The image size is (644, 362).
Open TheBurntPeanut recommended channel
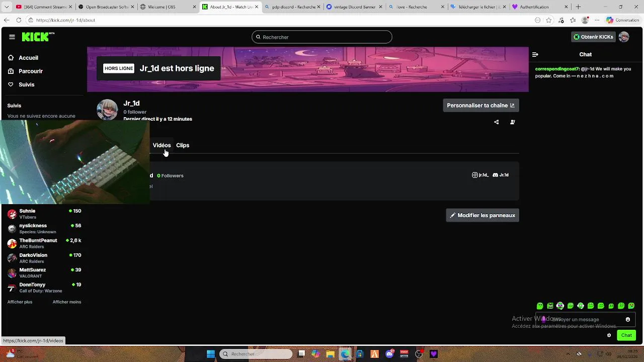coord(44,243)
